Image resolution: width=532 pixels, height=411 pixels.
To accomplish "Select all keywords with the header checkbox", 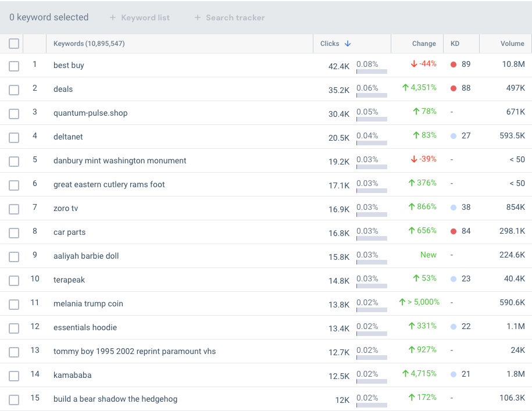I will pos(14,43).
